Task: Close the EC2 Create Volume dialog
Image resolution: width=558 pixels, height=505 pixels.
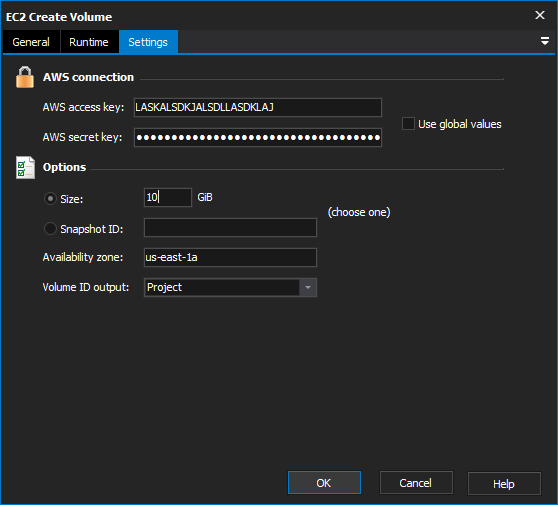Action: pyautogui.click(x=539, y=15)
